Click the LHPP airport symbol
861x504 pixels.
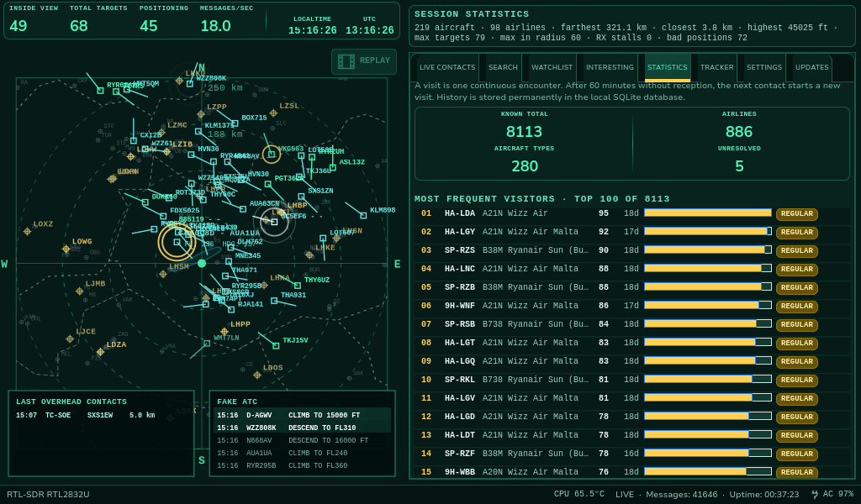click(x=224, y=332)
